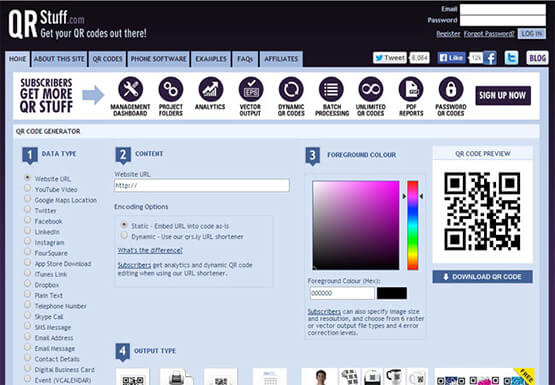Viewport: 555px width, 385px height.
Task: Open the What's the difference link
Action: 150,251
